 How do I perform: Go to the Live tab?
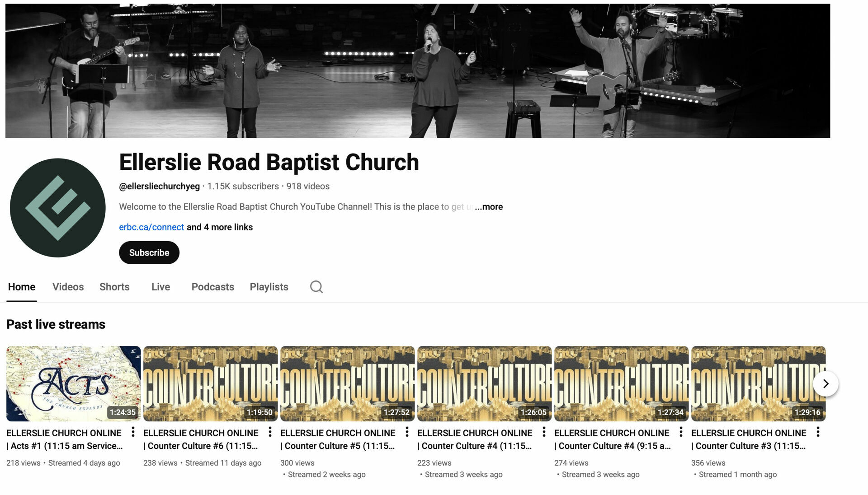tap(160, 287)
